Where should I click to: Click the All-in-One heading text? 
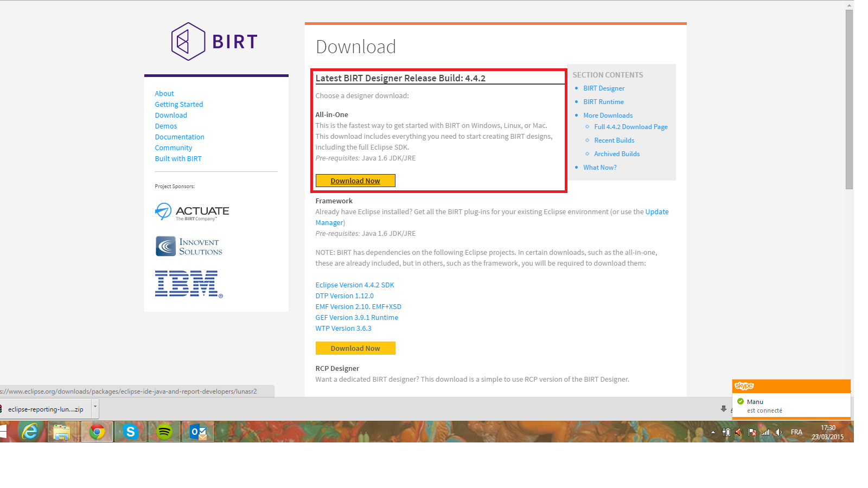331,114
